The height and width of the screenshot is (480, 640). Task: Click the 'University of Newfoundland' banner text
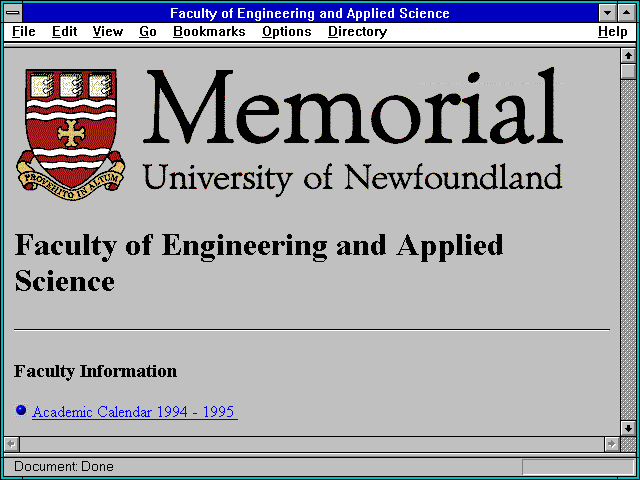353,178
